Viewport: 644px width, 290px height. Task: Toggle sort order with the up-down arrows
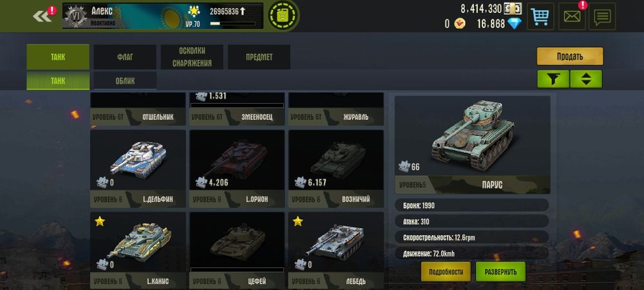586,79
